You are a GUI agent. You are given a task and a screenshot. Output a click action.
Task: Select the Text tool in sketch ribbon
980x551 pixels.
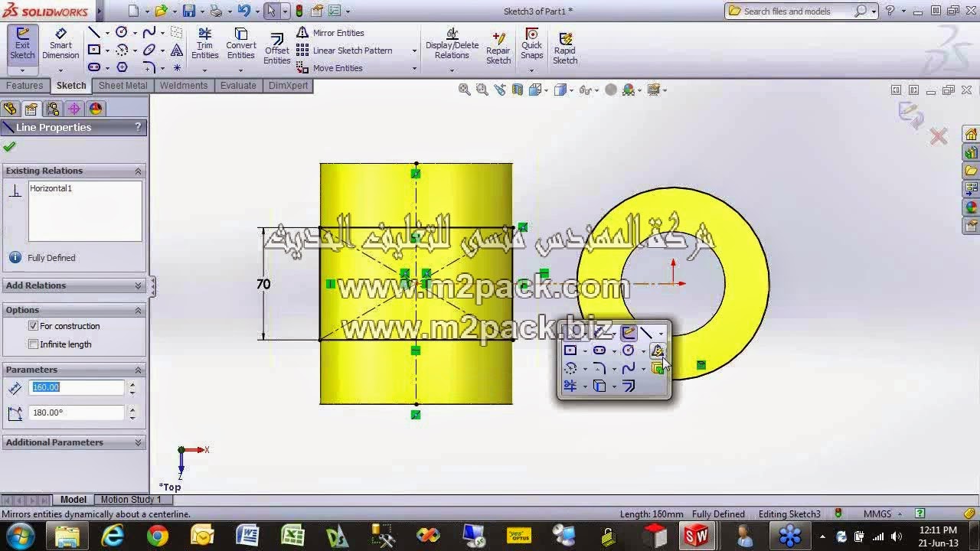coord(177,50)
